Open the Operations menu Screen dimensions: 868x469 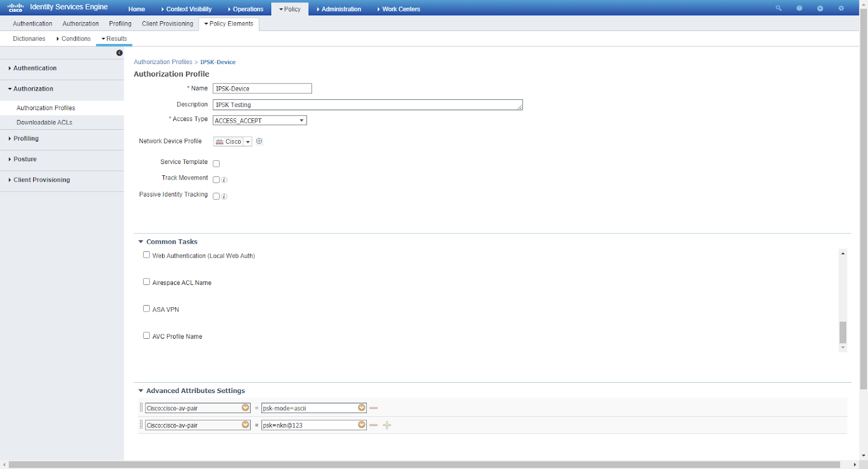pos(246,9)
